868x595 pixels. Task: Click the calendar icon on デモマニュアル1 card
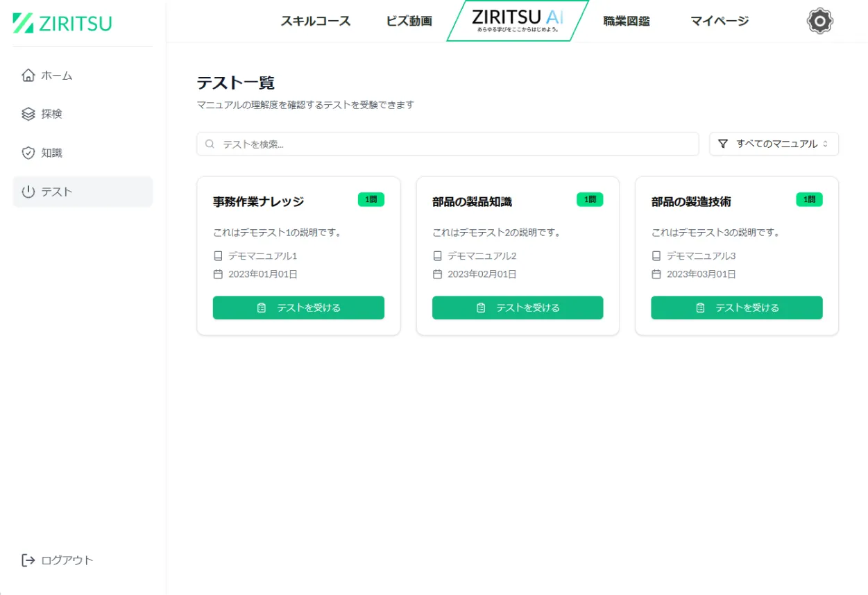click(x=218, y=274)
